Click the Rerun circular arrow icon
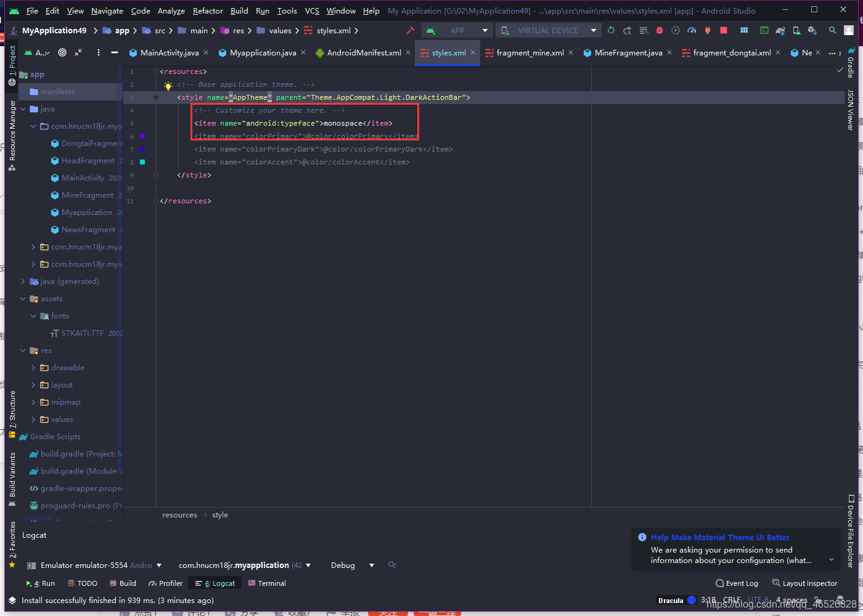863x616 pixels. click(x=611, y=30)
